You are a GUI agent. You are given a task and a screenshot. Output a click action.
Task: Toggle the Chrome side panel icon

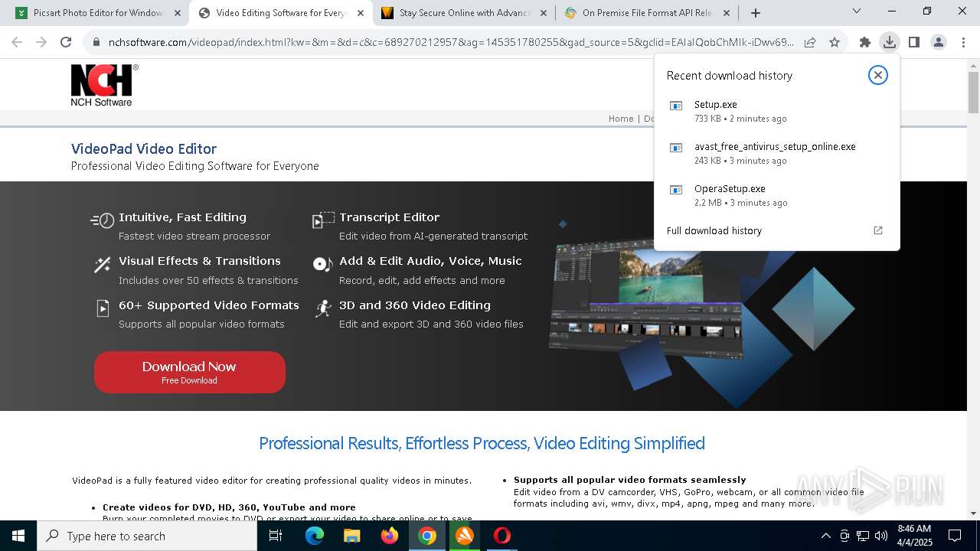(x=913, y=42)
